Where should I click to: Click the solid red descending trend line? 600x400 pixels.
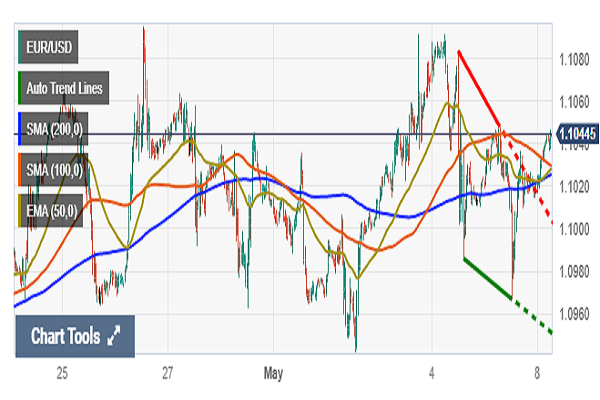pos(479,90)
